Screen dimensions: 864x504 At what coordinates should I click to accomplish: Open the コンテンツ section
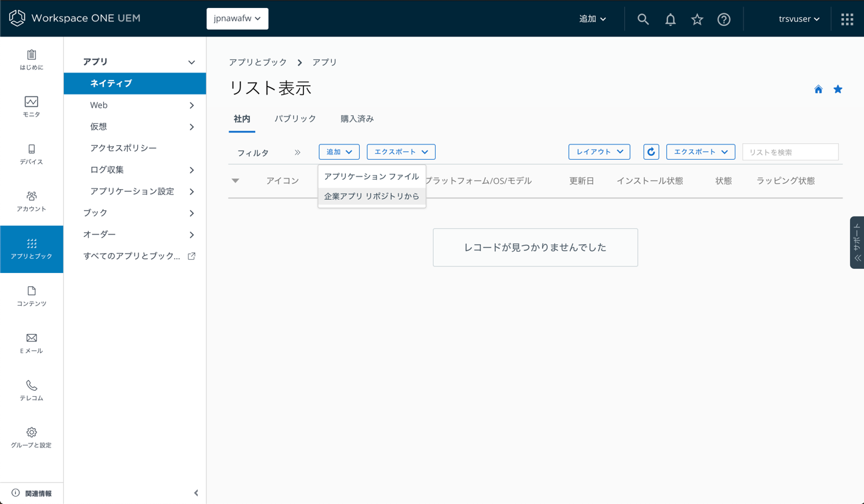(x=31, y=296)
